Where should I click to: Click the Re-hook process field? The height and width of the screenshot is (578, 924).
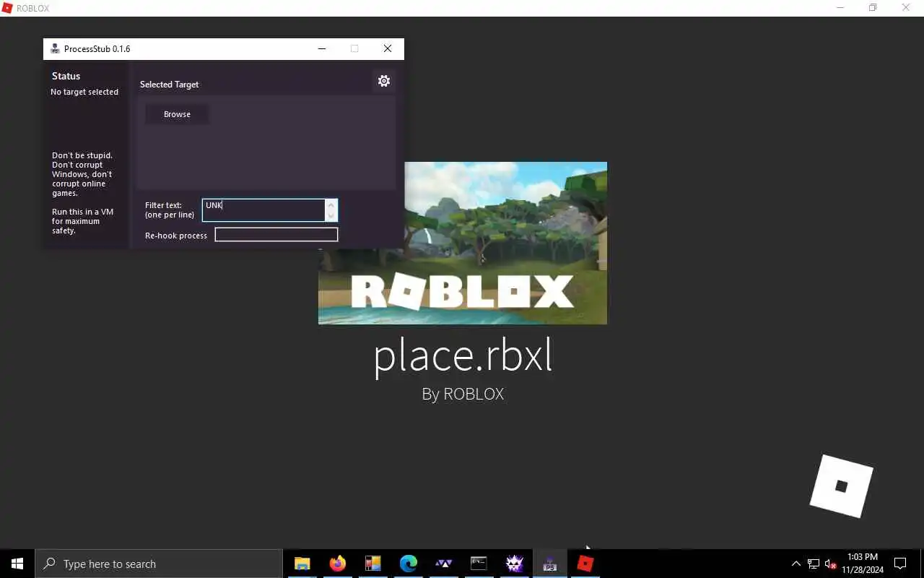(276, 235)
